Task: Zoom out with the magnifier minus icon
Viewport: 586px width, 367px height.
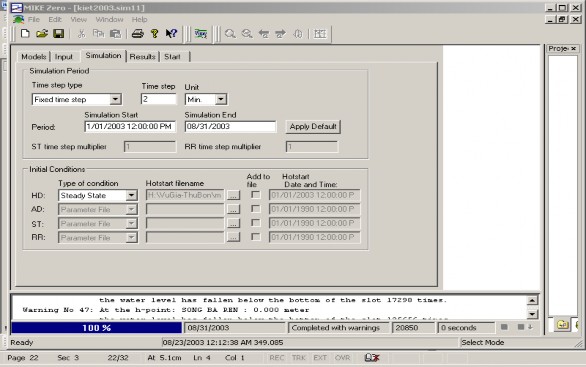Action: pos(247,34)
